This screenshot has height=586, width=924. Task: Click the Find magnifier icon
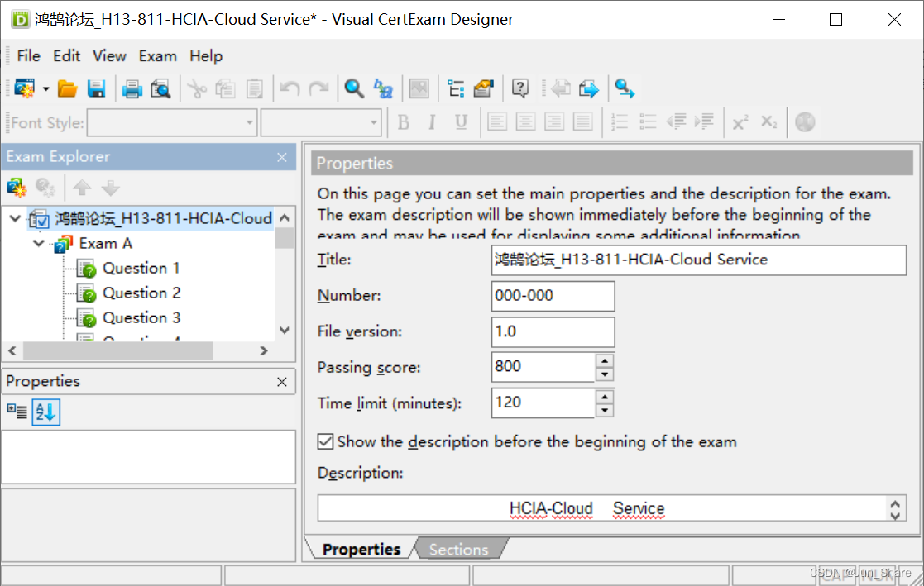click(x=354, y=89)
